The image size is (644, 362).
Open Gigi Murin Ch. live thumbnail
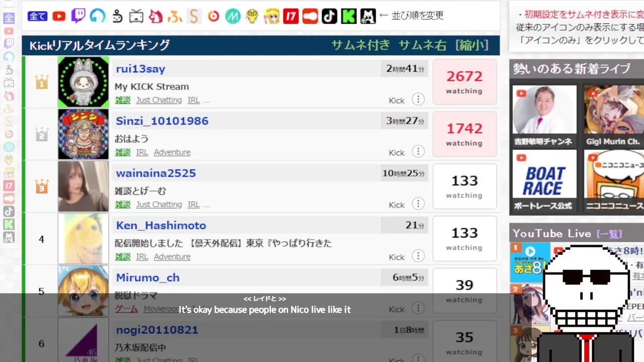(x=614, y=116)
